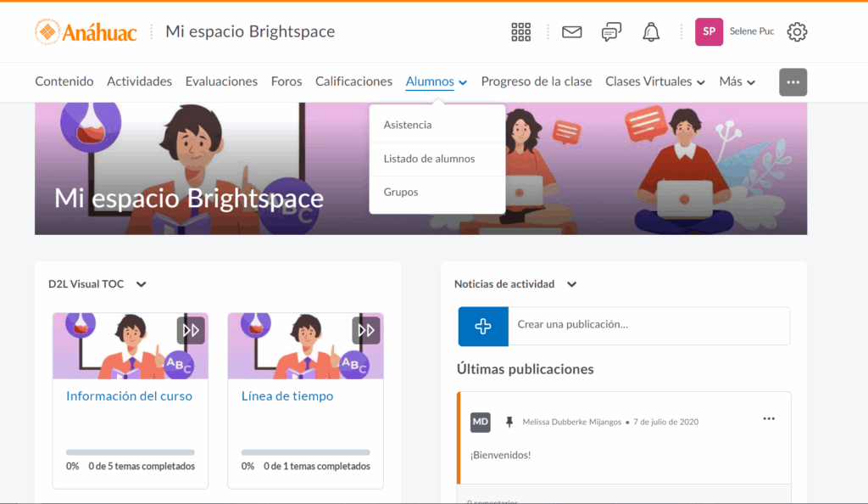Click the gray navbar more-options ellipsis button
868x504 pixels.
tap(793, 82)
